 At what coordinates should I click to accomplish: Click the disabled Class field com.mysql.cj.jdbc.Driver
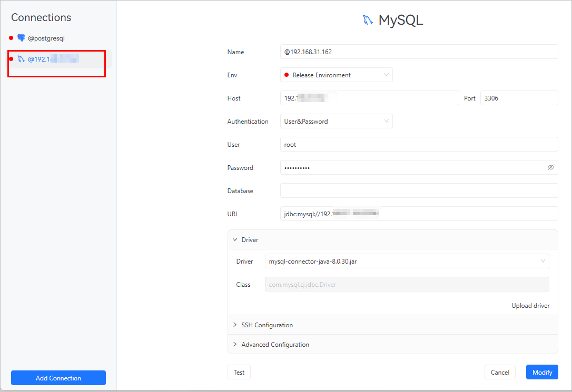(x=407, y=284)
